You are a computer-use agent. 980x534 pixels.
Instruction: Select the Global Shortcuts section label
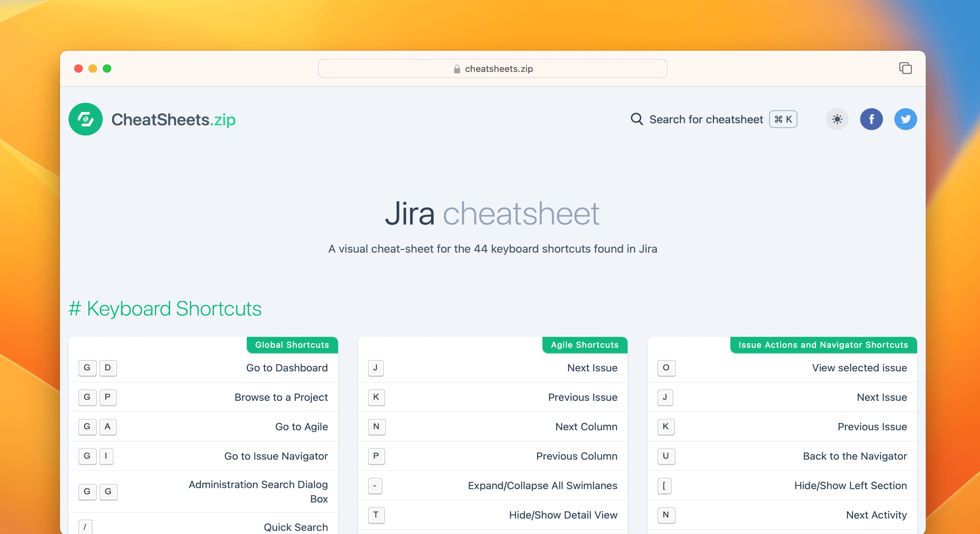(292, 345)
